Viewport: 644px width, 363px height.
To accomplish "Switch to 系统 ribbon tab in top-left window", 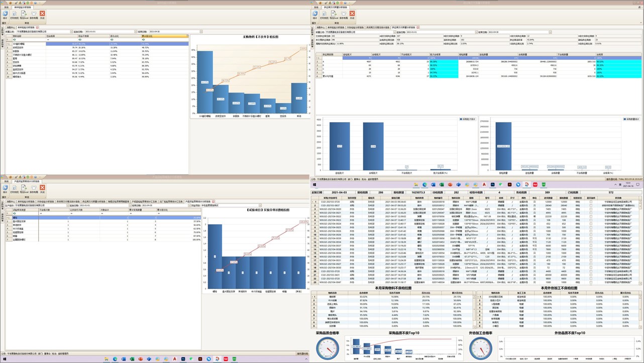I will [6, 7].
